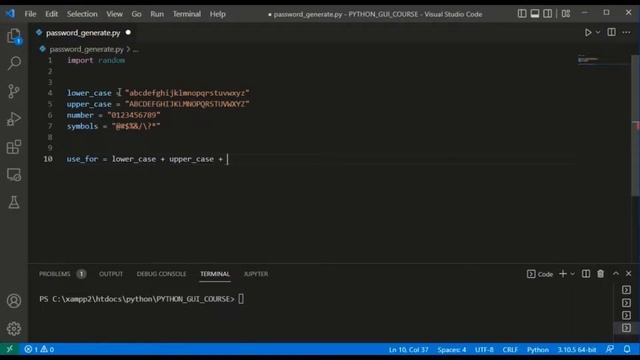Select the Terminal panel tab
Screen dimensions: 640x360
coord(215,274)
